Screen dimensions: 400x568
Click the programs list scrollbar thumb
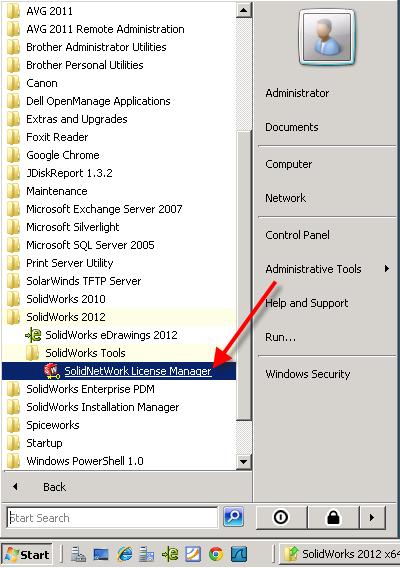click(x=244, y=275)
